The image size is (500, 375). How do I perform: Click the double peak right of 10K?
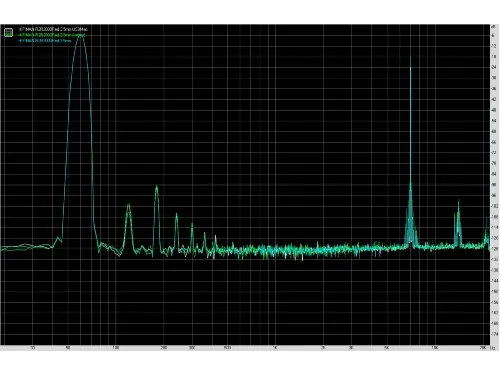[457, 207]
